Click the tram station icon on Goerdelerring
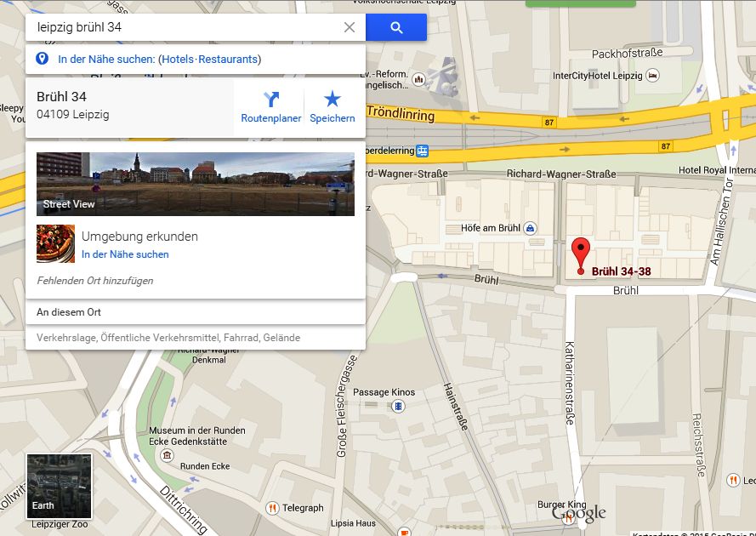This screenshot has width=756, height=536. pos(423,151)
